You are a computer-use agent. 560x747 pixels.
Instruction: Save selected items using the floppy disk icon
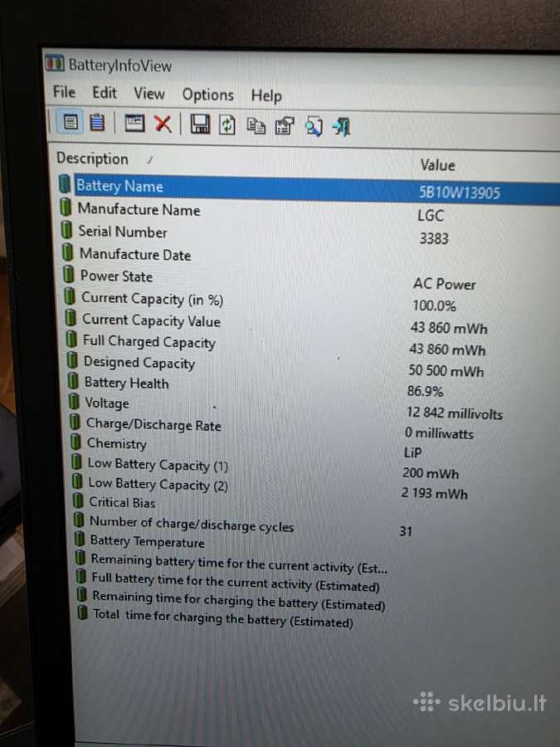200,124
